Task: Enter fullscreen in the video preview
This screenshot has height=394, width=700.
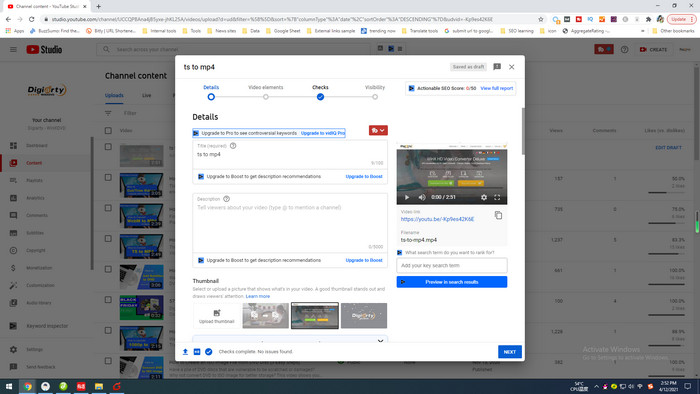Action: point(497,197)
